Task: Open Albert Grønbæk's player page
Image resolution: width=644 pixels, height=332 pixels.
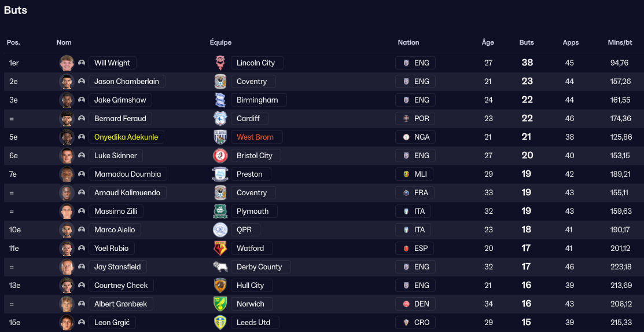Action: [121, 304]
